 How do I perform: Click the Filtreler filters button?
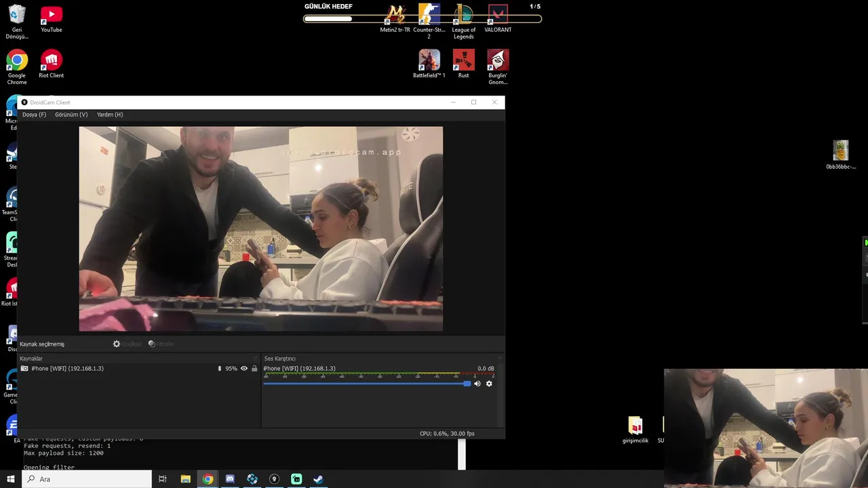pyautogui.click(x=161, y=344)
